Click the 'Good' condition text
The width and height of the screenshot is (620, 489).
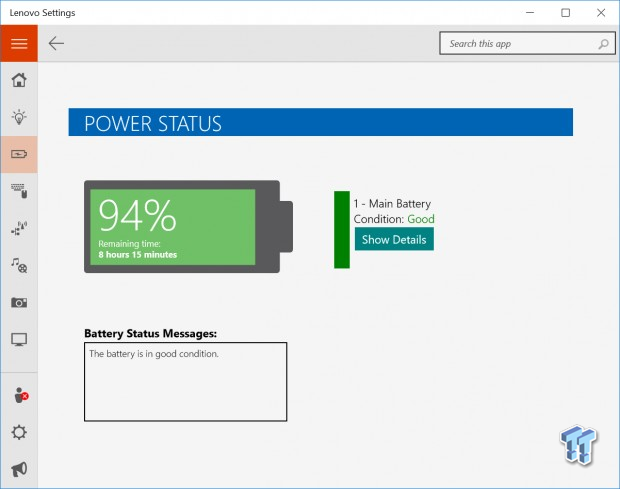(421, 219)
